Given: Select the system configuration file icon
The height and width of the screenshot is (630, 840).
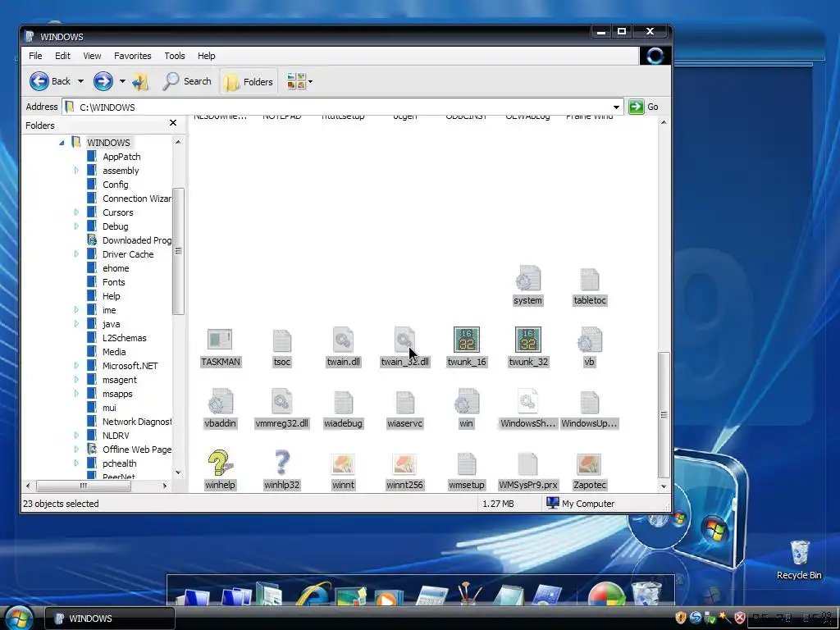Looking at the screenshot, I should (528, 279).
